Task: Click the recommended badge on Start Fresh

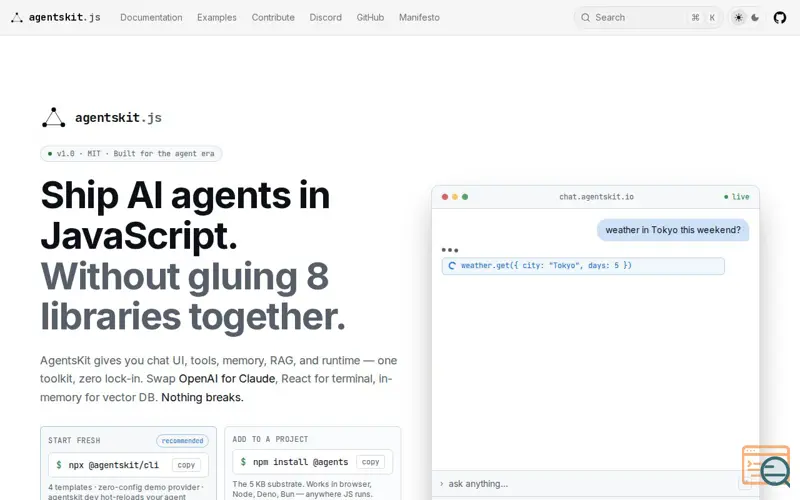Action: 182,441
